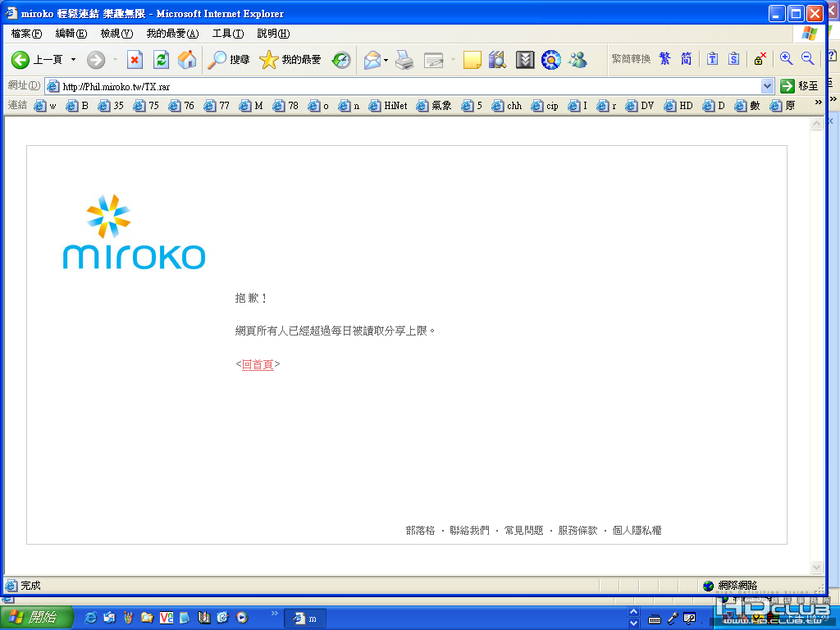Click the page scrollbar down arrow
The height and width of the screenshot is (630, 840).
[x=816, y=567]
